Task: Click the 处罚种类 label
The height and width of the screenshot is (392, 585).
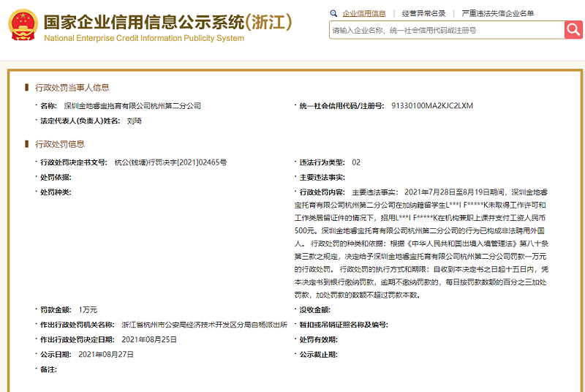Action: [x=56, y=192]
